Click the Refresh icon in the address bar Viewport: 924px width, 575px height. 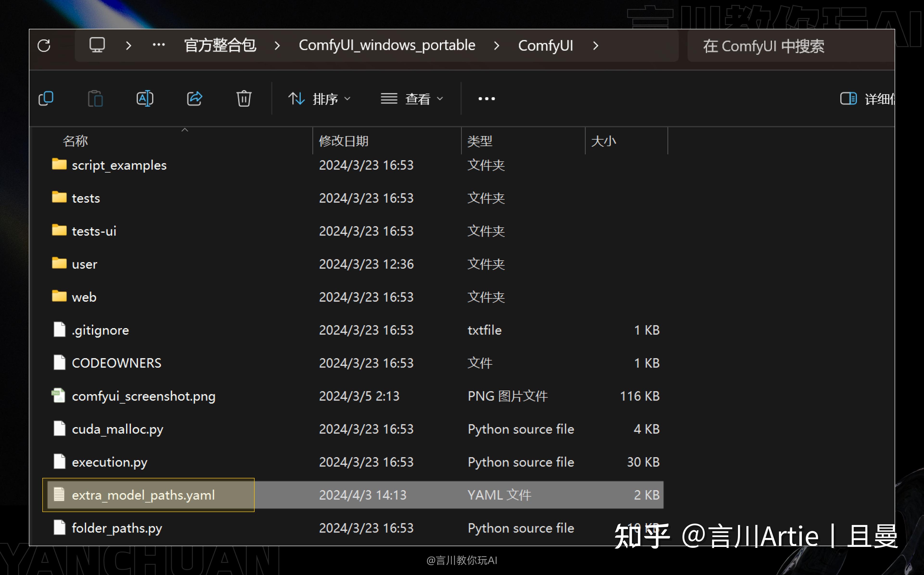tap(44, 45)
